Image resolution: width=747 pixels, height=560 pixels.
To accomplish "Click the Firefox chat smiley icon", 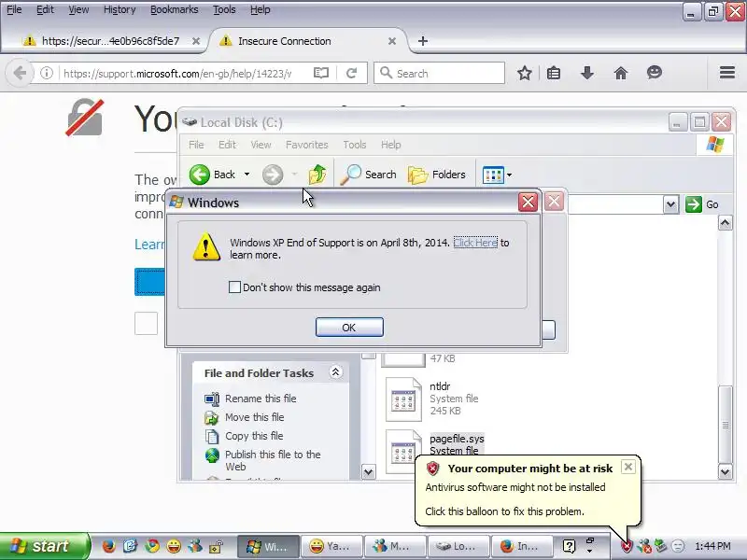I will [655, 73].
